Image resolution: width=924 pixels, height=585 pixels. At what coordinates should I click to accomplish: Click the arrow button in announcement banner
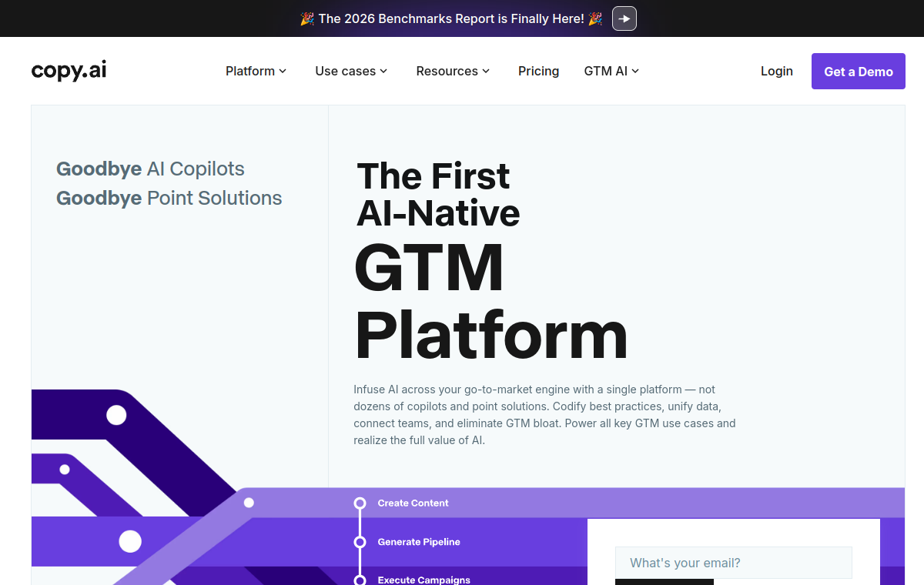pyautogui.click(x=624, y=18)
